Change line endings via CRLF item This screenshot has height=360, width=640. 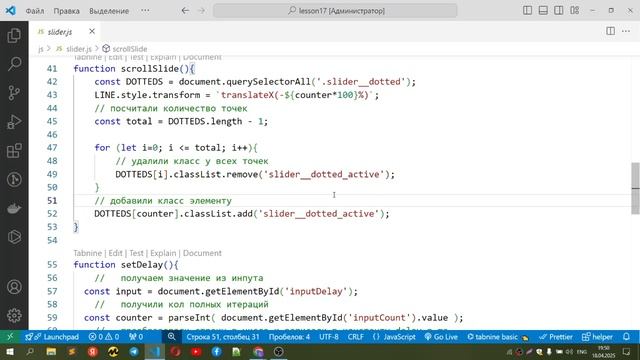click(x=356, y=337)
